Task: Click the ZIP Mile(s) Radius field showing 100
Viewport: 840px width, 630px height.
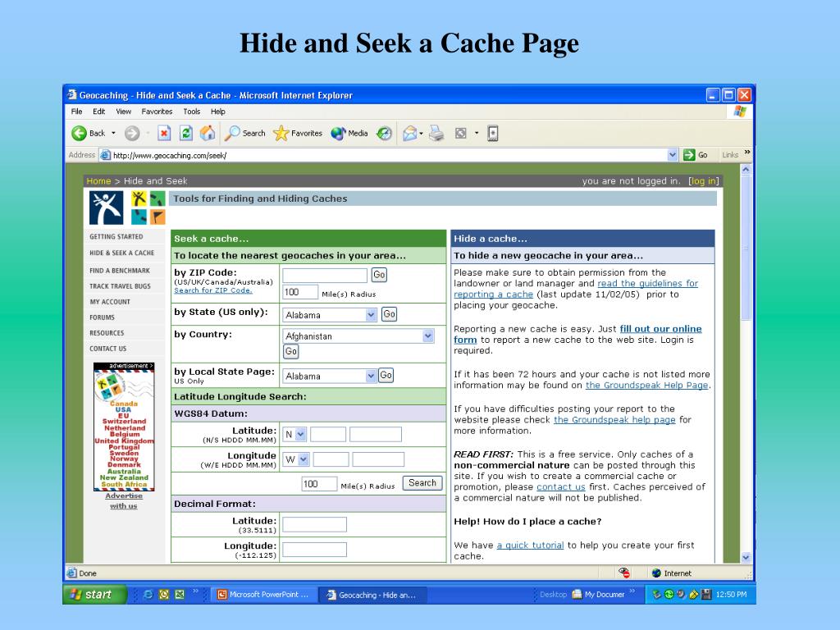Action: coord(300,292)
